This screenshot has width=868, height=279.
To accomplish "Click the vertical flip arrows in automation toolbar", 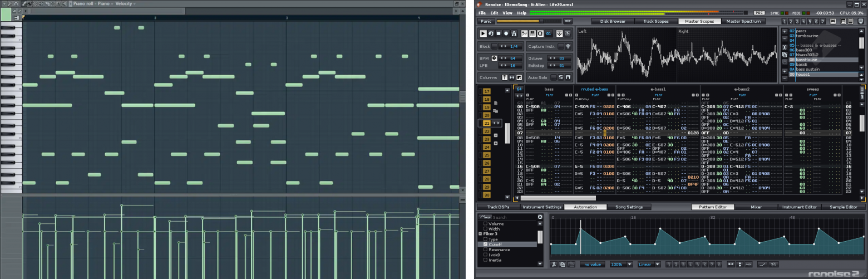I will [x=740, y=264].
